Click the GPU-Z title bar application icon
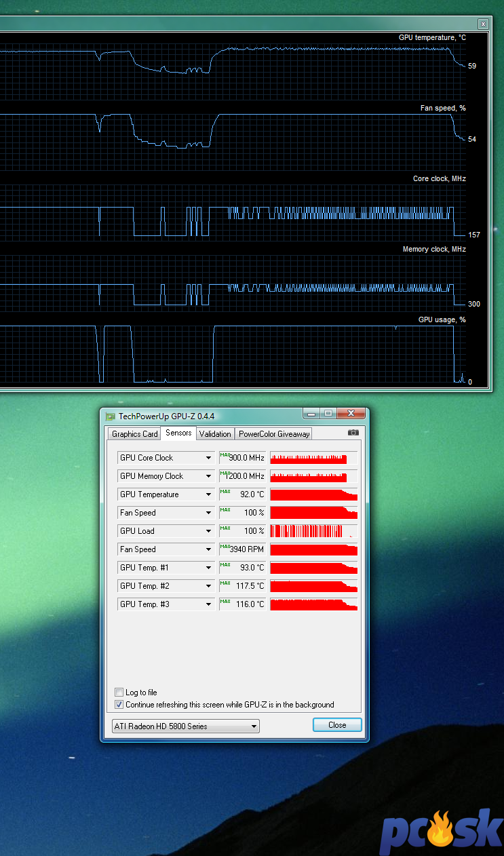Screen dimensions: 504x856 111,416
